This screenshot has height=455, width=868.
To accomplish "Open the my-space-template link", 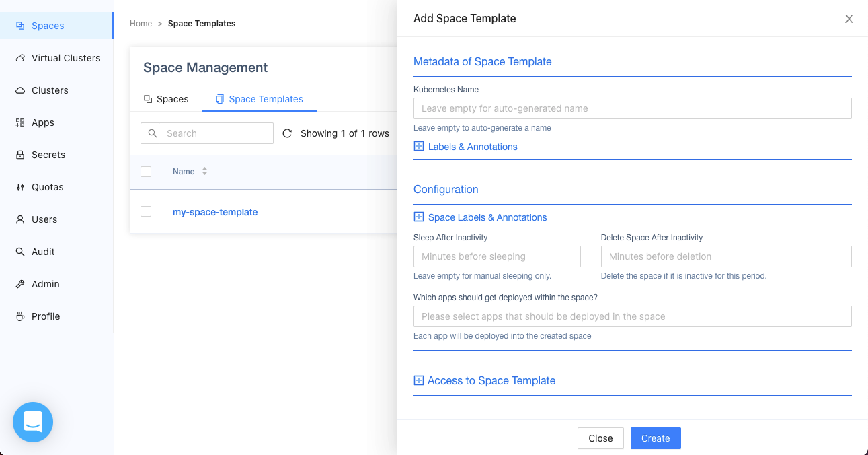I will 215,212.
